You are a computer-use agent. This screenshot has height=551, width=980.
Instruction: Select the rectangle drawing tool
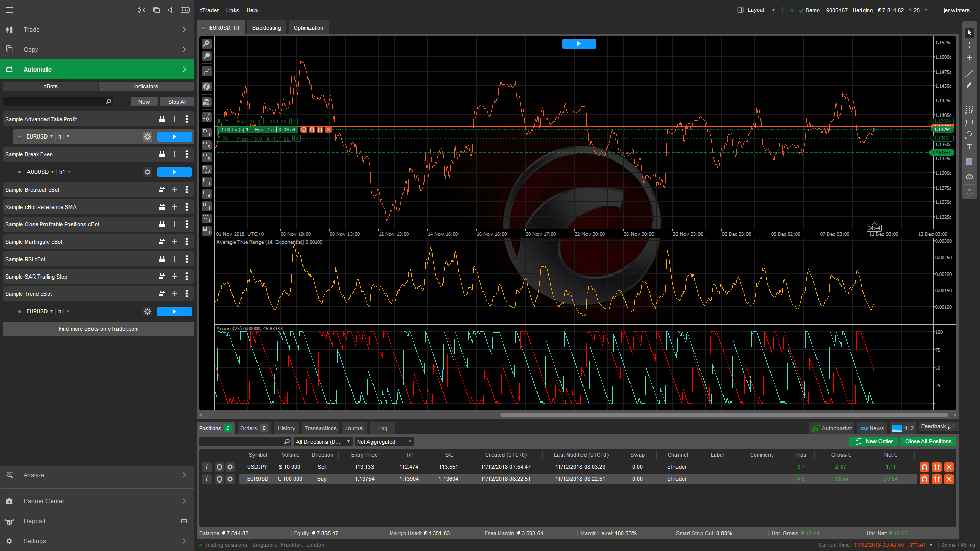pos(969,123)
